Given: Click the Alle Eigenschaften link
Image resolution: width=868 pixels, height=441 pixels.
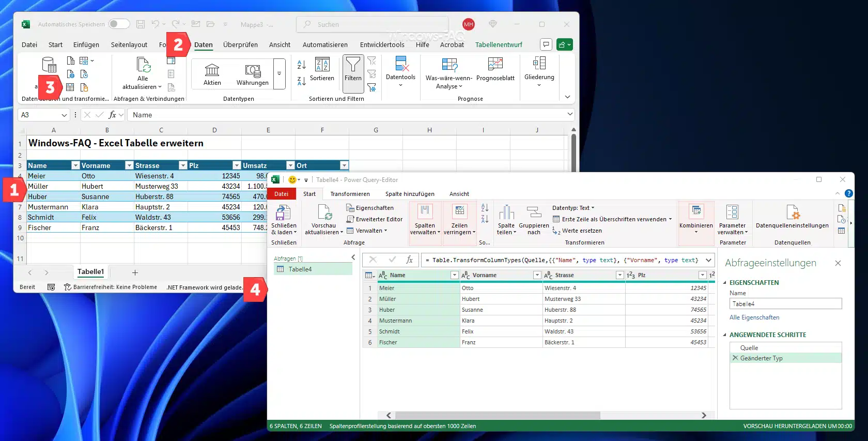Looking at the screenshot, I should 754,317.
